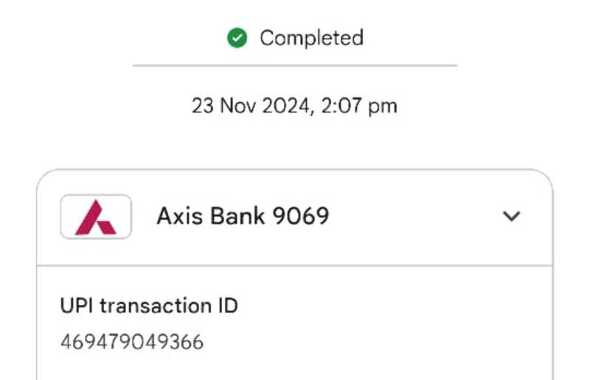Open the Axis Bank 9069 account row

295,217
